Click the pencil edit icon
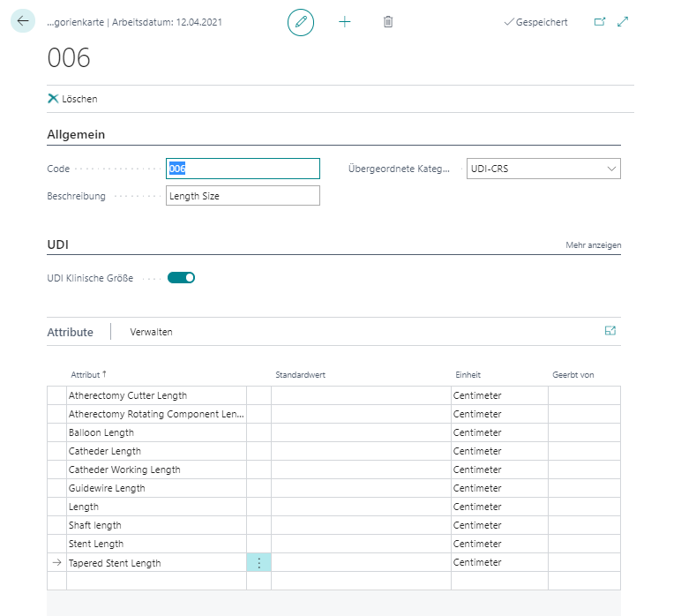The width and height of the screenshot is (681, 616). pyautogui.click(x=301, y=22)
